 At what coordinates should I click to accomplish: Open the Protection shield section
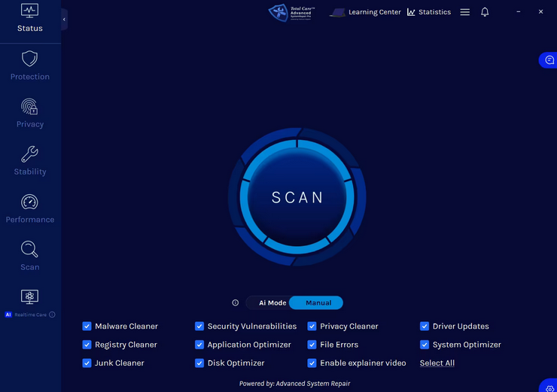29,65
